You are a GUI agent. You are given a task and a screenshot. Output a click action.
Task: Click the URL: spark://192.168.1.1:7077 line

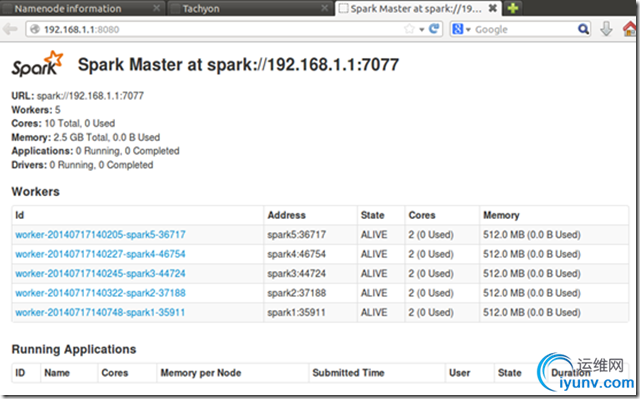[78, 96]
